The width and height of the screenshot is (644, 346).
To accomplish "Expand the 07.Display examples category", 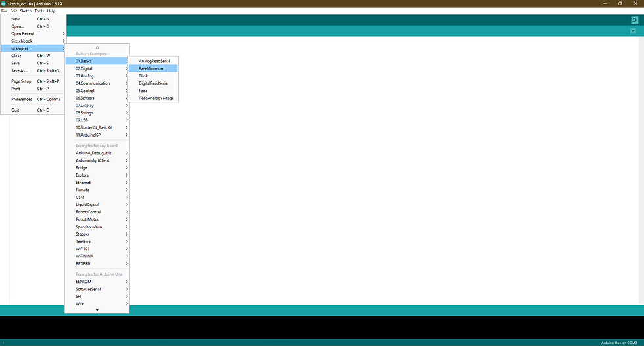I will tap(97, 106).
